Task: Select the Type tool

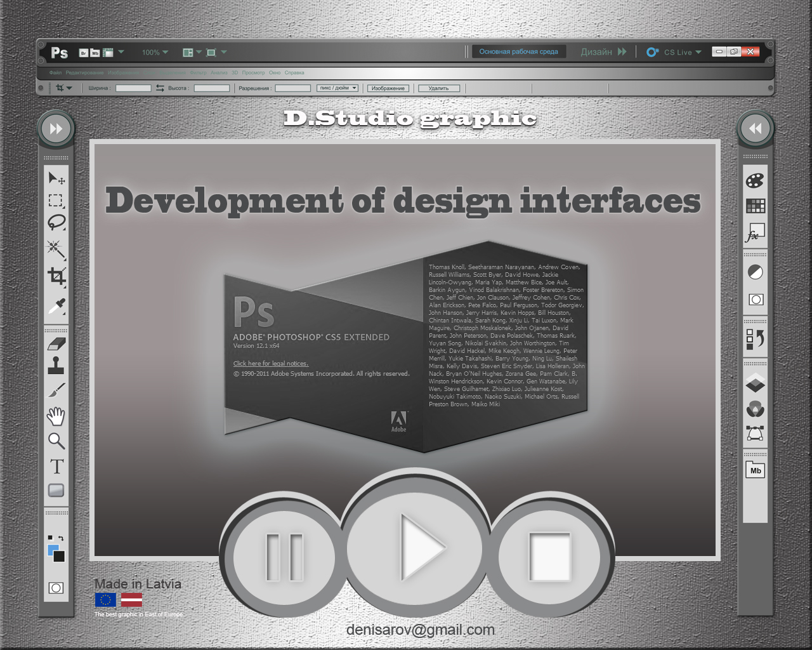Action: (x=56, y=467)
